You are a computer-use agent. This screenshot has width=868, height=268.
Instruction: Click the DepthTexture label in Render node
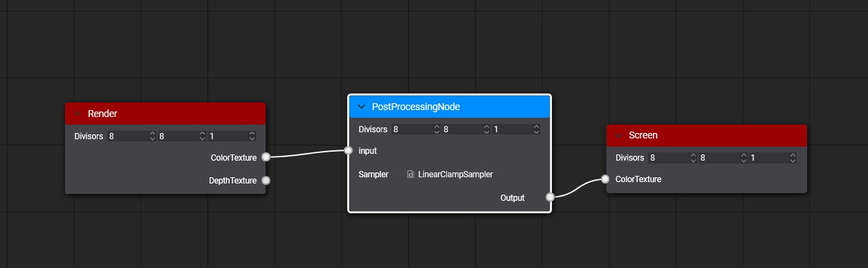[x=232, y=181]
